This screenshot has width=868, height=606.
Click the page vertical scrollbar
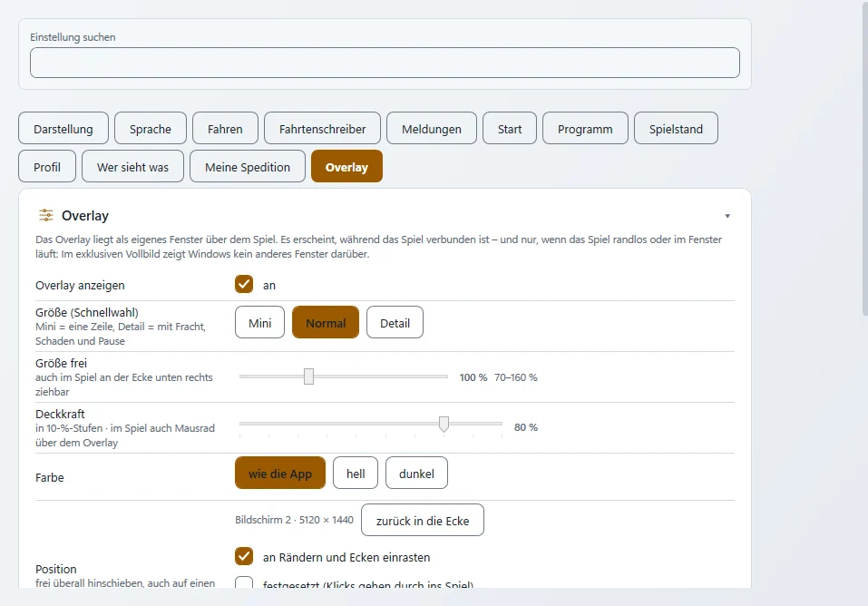(x=865, y=158)
